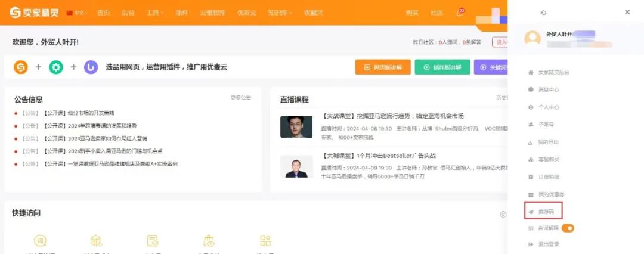Screen dimensions: 644x254
Task: Open 推荐码 in the side panel
Action: (546, 212)
